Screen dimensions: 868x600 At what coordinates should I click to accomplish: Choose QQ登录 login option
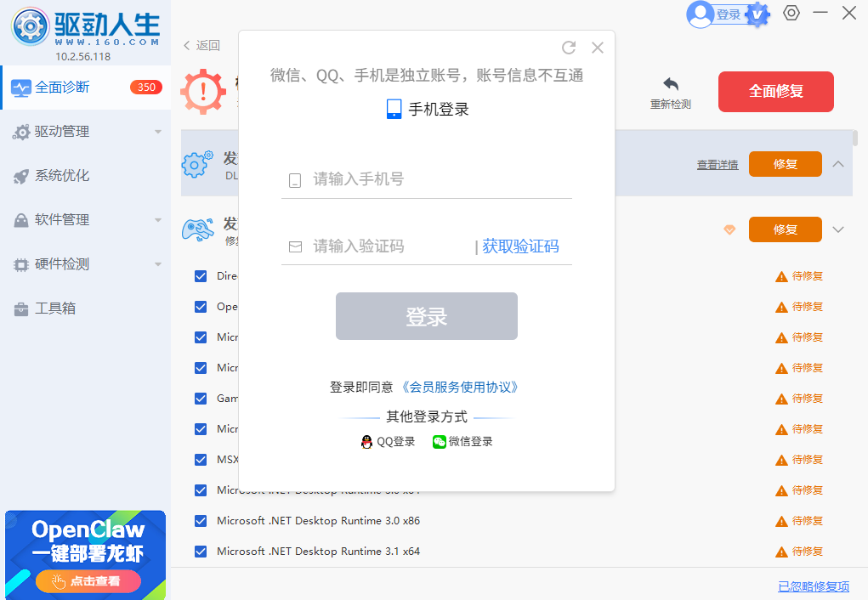coord(388,442)
